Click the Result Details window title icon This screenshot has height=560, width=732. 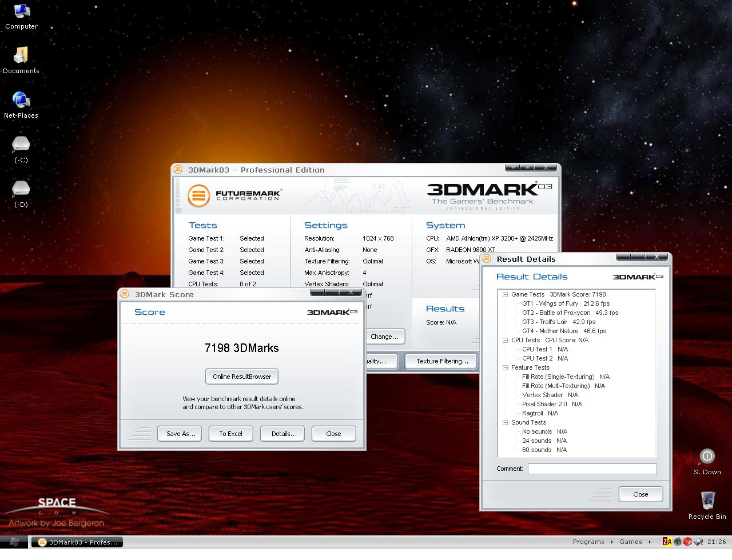pyautogui.click(x=487, y=259)
